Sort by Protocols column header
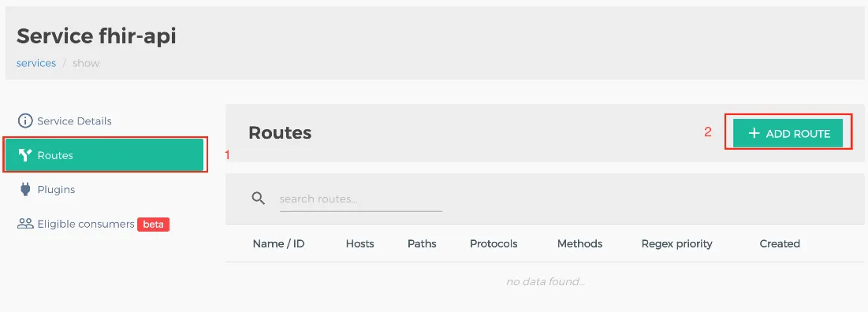 pyautogui.click(x=494, y=243)
